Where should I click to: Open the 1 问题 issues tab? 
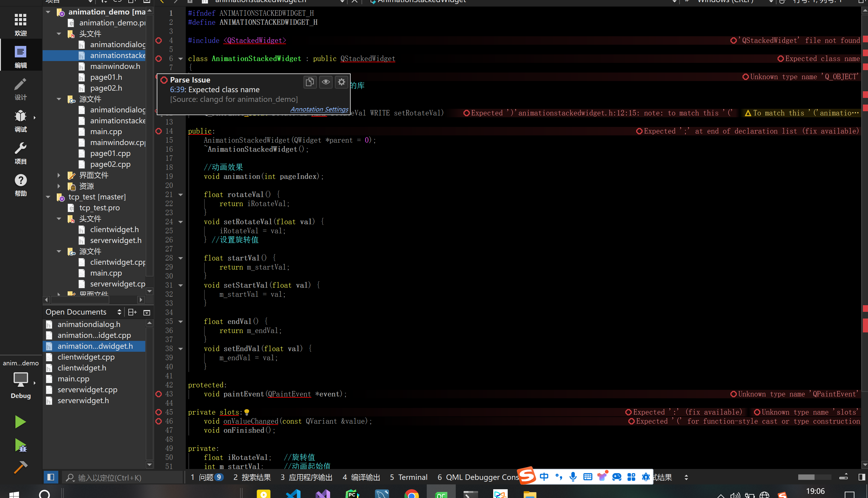coord(207,477)
